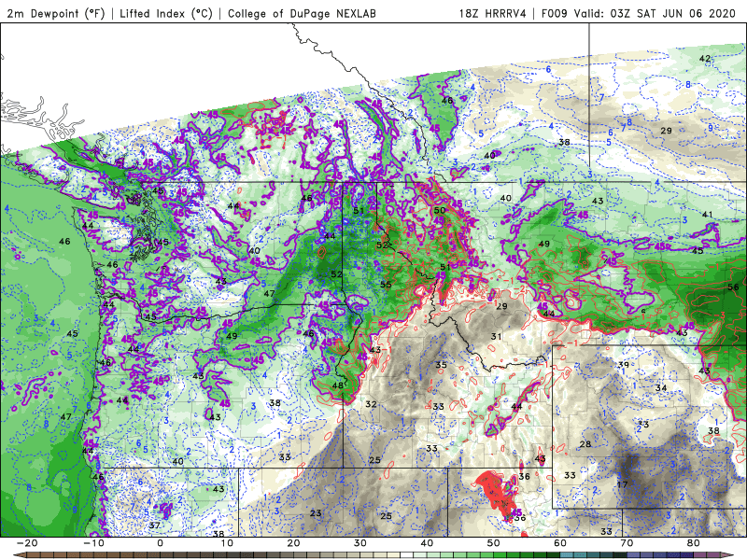Click the "Valid: 03Z SAT JUN 06 2020" text
Viewport: 747px width, 560px height.
pos(655,13)
